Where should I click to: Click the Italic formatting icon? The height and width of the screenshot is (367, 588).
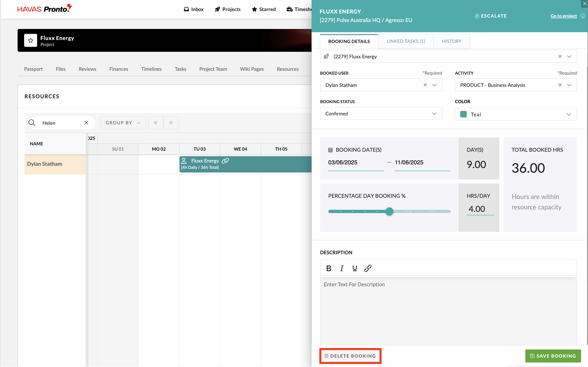click(x=342, y=268)
